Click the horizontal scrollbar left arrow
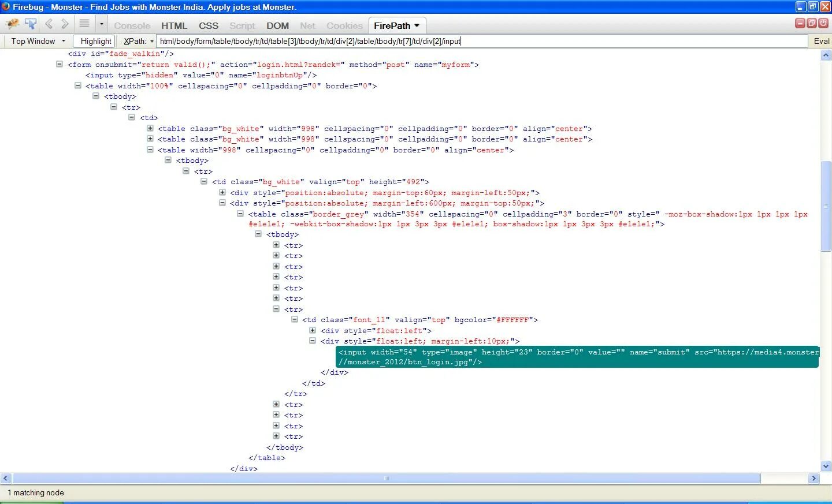This screenshot has width=832, height=504. [x=6, y=479]
